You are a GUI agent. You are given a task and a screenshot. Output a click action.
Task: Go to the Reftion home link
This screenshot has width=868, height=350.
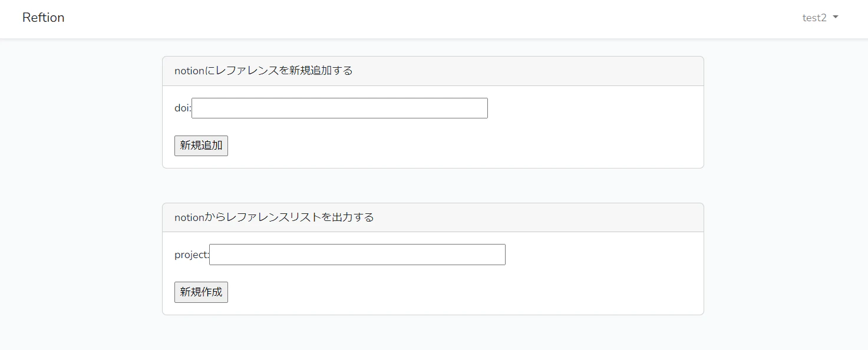point(44,18)
